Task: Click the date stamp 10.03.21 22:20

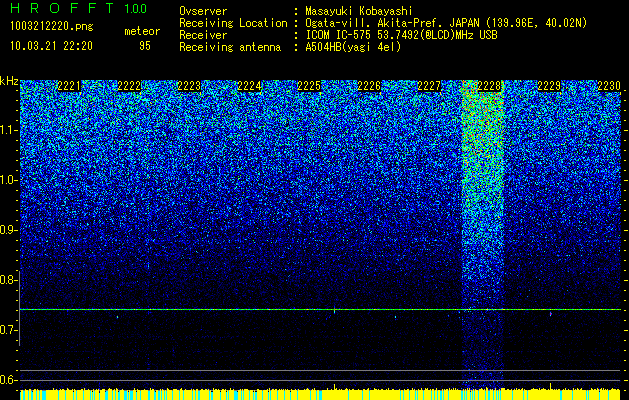Action: pos(51,46)
